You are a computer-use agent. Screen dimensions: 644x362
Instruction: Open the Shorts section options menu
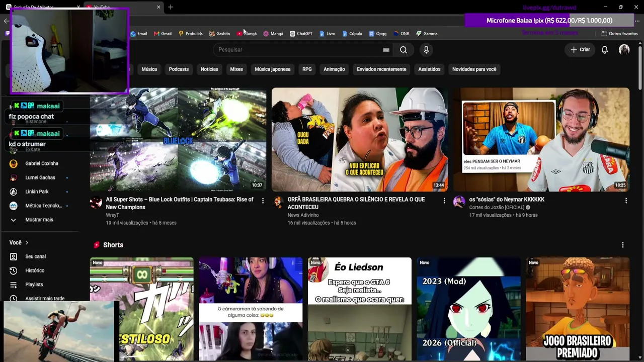pos(623,245)
